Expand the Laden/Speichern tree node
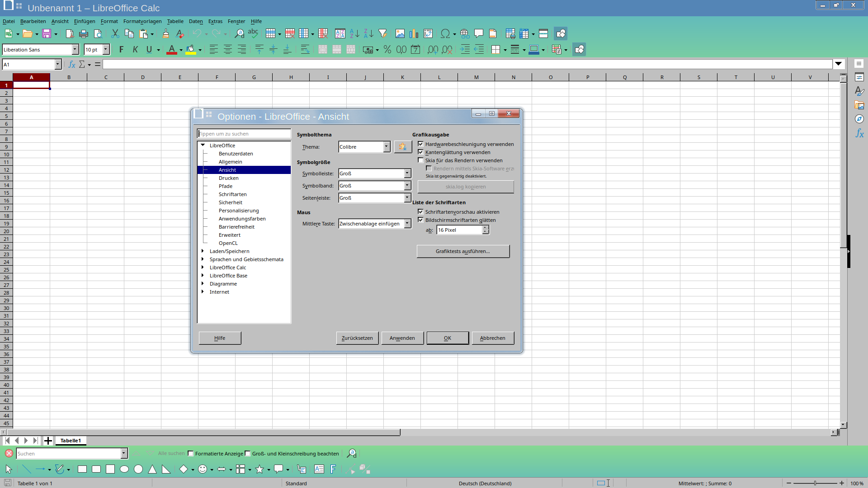The width and height of the screenshot is (868, 488). (203, 251)
